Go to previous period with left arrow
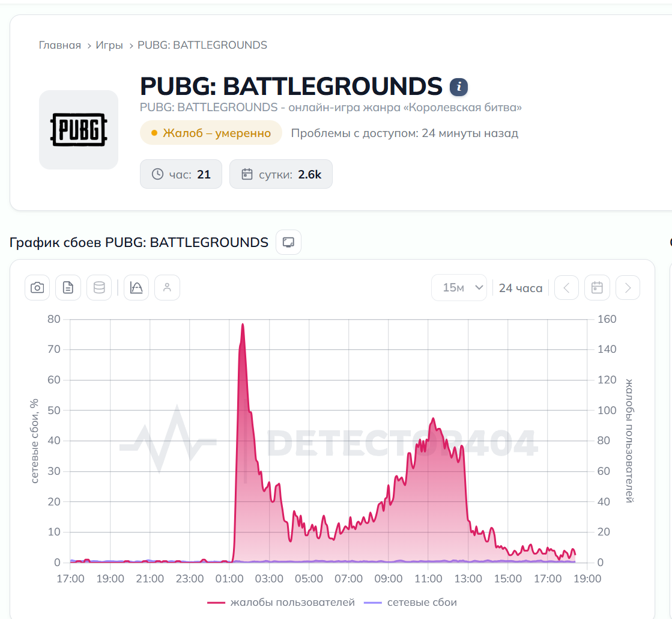The image size is (672, 619). pyautogui.click(x=566, y=287)
